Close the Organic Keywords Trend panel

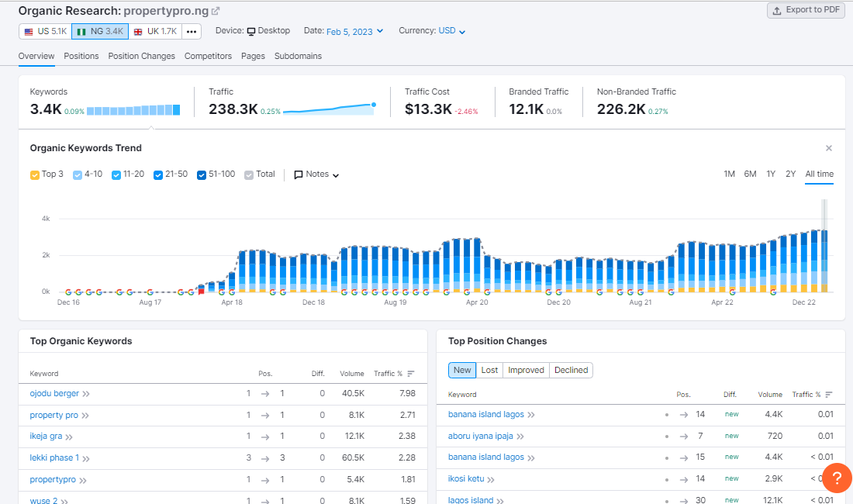828,148
